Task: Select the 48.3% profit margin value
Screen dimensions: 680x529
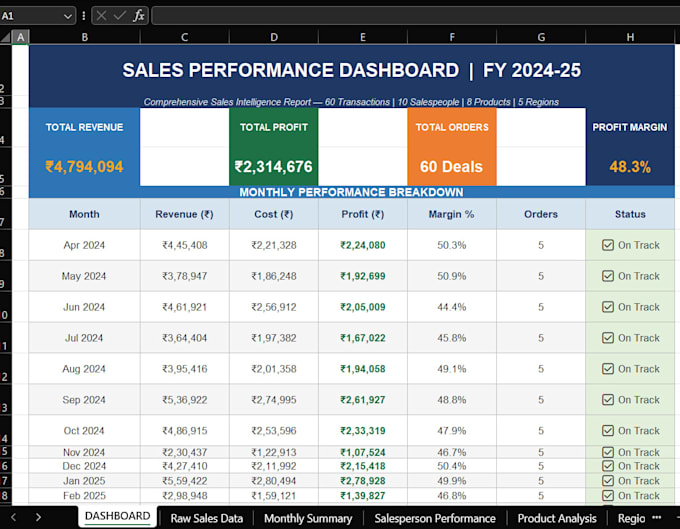Action: [630, 167]
